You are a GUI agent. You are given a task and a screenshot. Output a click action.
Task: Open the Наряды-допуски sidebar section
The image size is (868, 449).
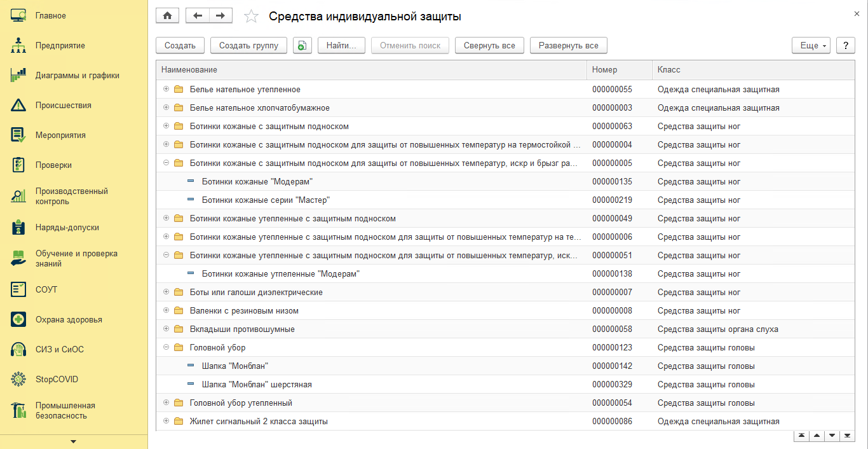pyautogui.click(x=67, y=228)
